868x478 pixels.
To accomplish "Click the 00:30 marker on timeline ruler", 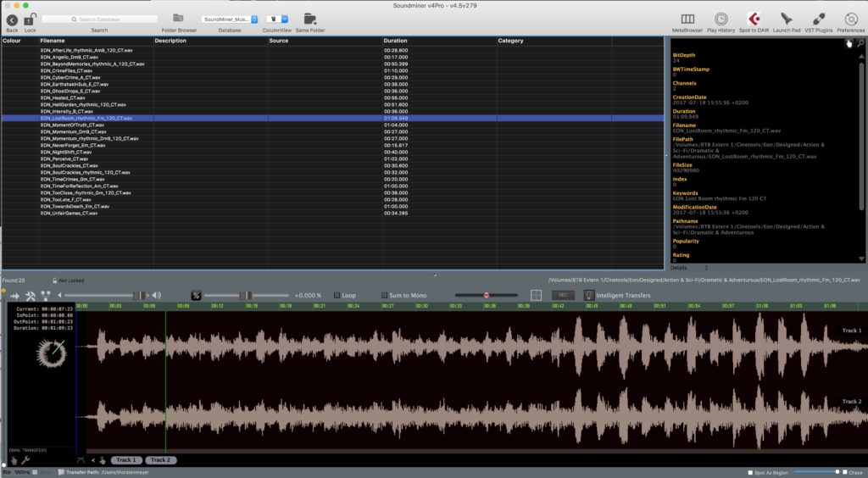I will tap(422, 305).
